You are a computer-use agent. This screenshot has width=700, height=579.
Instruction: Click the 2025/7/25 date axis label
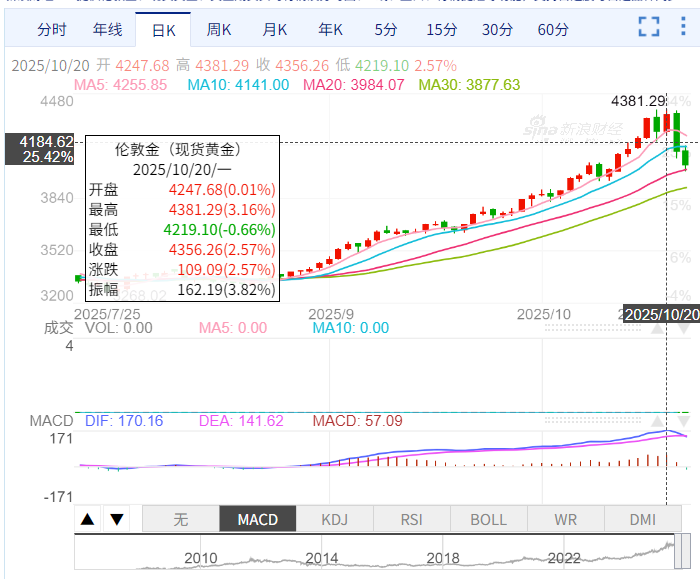[107, 314]
